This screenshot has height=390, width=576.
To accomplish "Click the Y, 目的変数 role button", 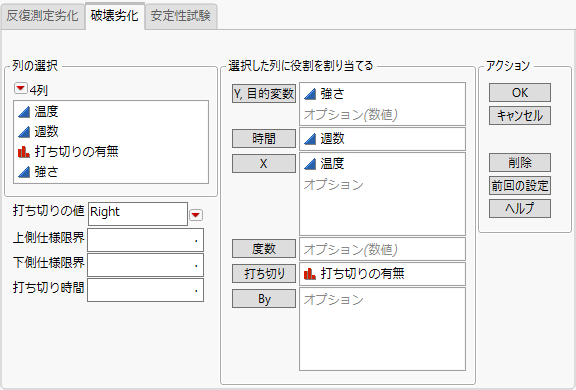I will coord(264,94).
